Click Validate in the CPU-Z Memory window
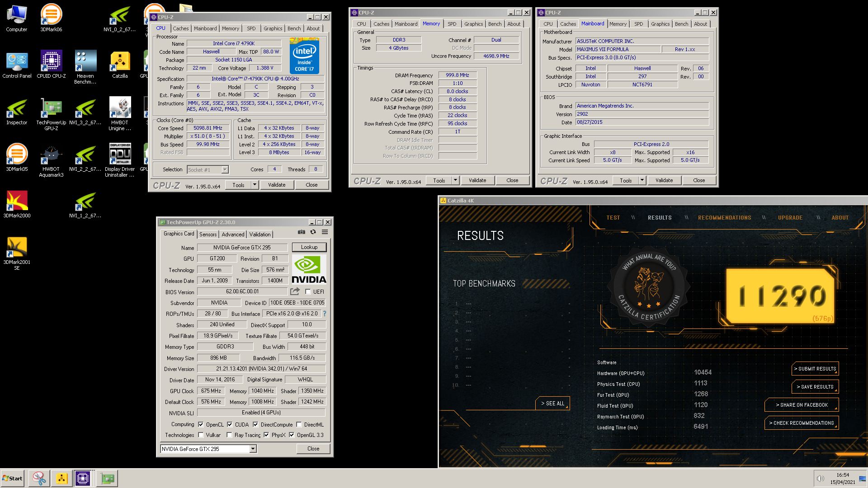This screenshot has width=868, height=488. point(477,180)
